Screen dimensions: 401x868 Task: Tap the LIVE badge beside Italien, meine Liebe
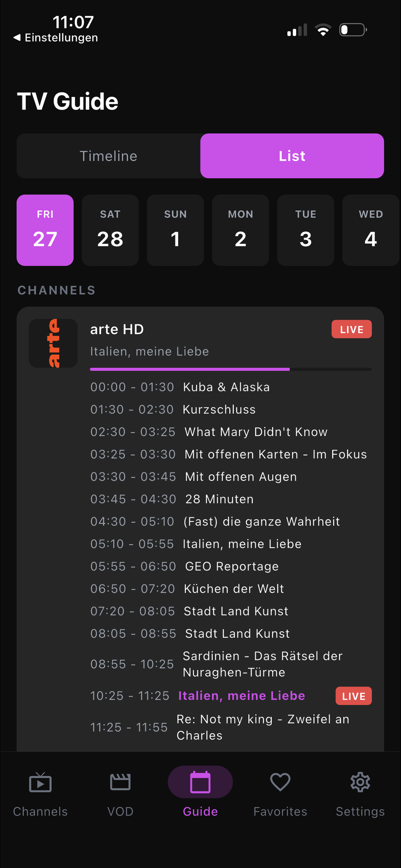click(x=353, y=696)
